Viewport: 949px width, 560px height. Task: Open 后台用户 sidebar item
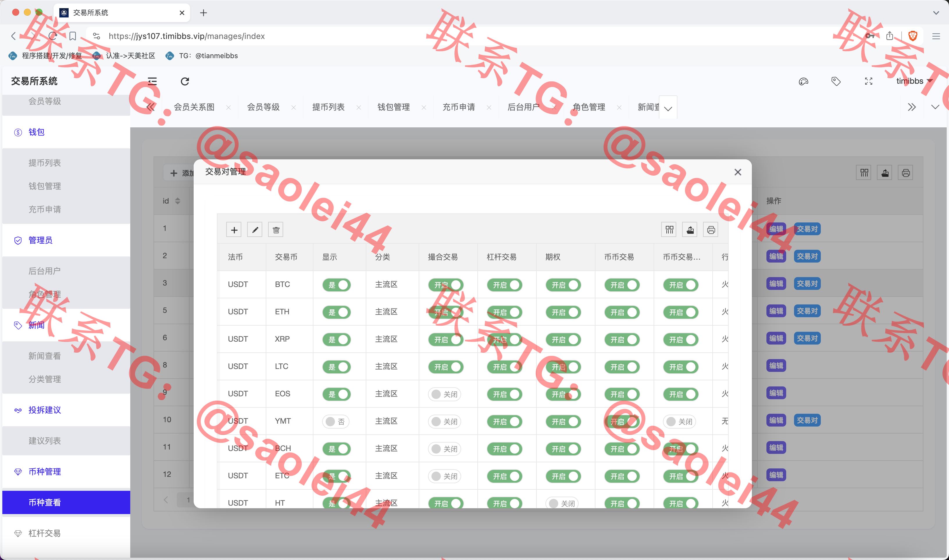[x=66, y=271]
